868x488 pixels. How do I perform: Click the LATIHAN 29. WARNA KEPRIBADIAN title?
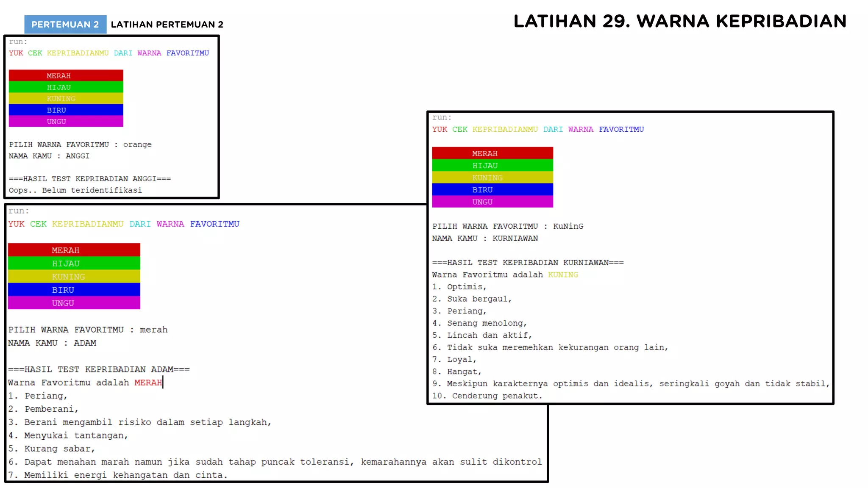680,21
